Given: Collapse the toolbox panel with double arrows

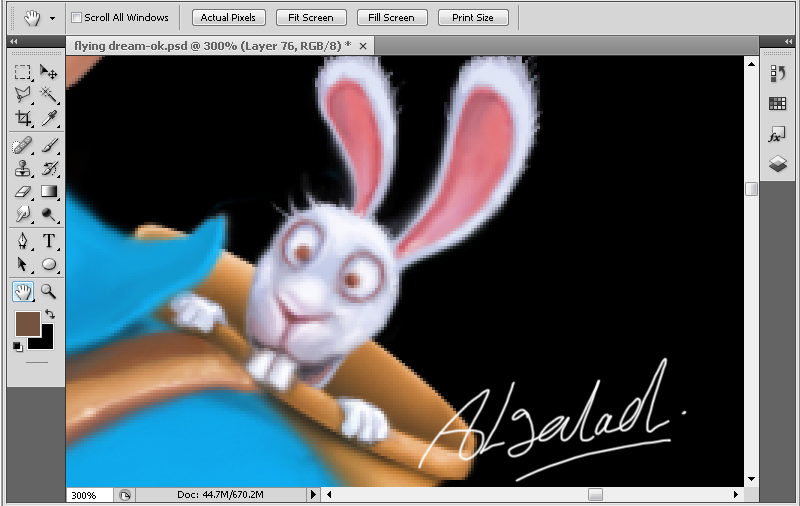Looking at the screenshot, I should pos(14,41).
